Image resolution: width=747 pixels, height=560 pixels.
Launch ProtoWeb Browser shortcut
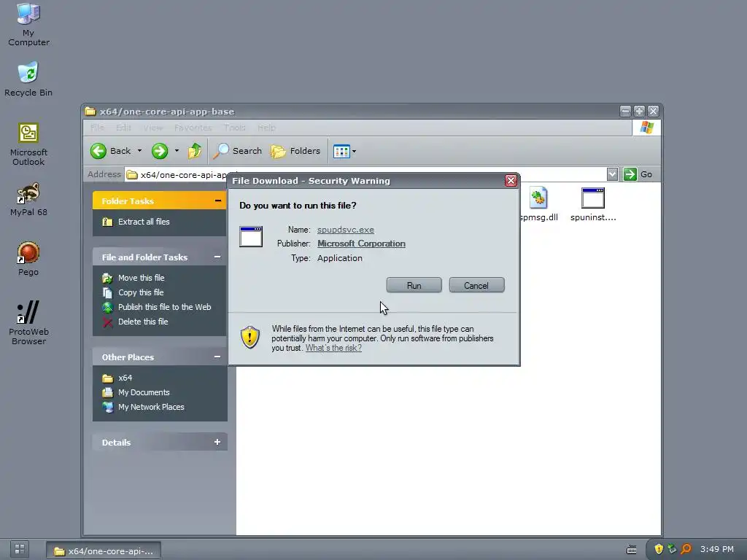[x=28, y=322]
